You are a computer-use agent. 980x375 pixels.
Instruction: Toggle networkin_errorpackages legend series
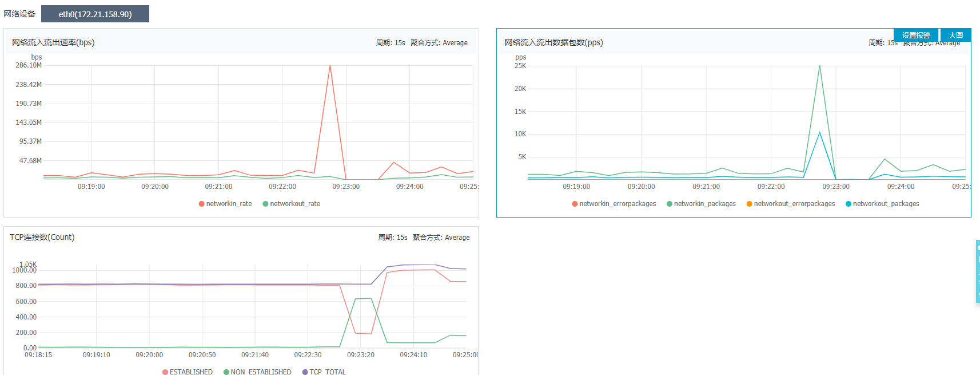point(614,204)
